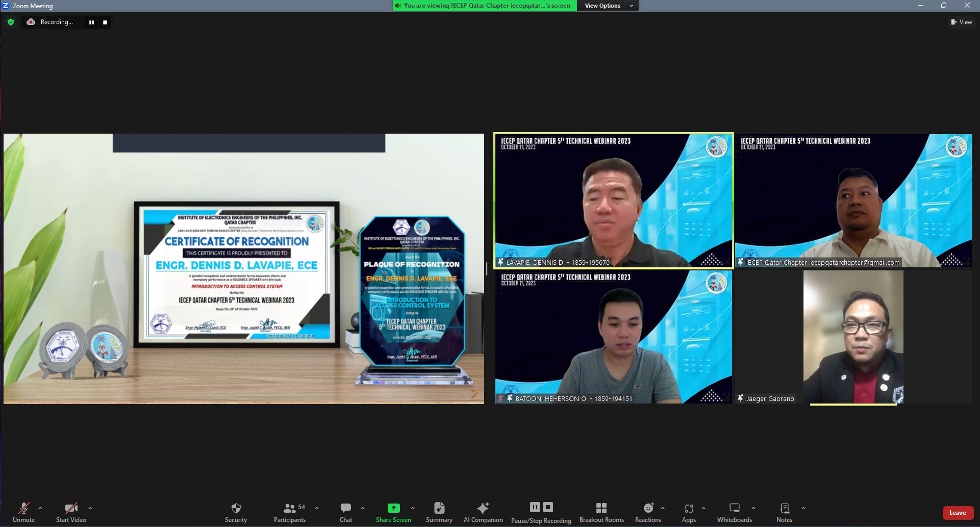Click the green Share Screen icon
The height and width of the screenshot is (527, 980).
point(393,508)
